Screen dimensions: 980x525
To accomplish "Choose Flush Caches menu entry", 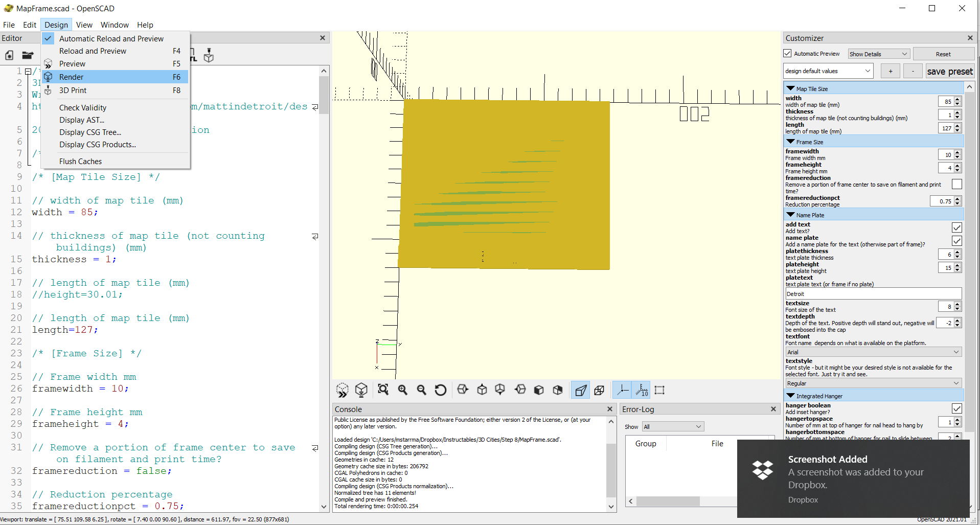I will [x=80, y=162].
